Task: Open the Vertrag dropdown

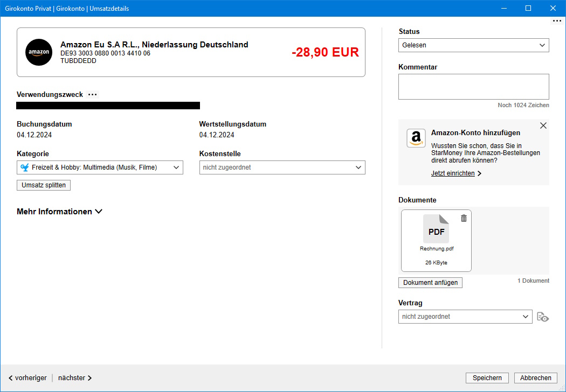Action: coord(465,317)
